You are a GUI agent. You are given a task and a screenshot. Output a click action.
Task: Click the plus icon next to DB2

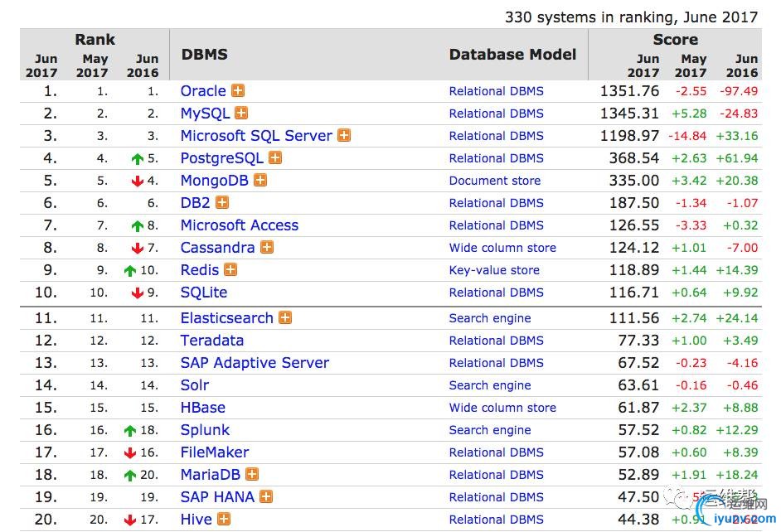pyautogui.click(x=222, y=202)
